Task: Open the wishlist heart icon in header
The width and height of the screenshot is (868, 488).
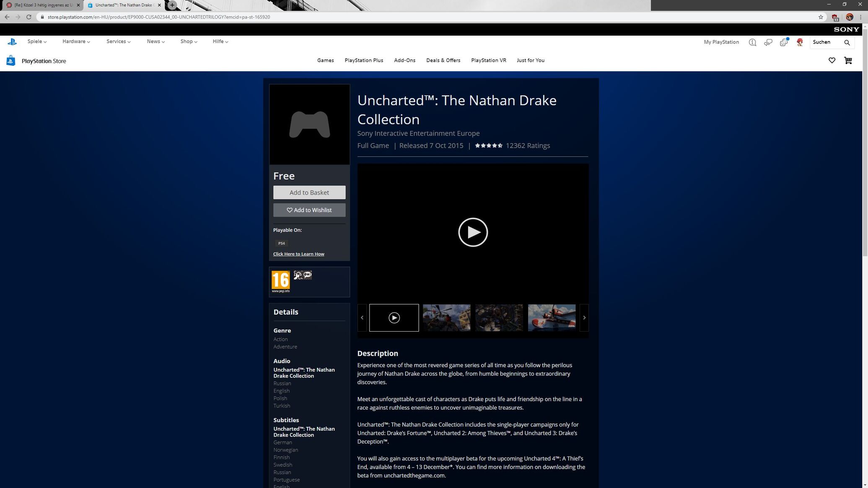Action: [x=832, y=60]
